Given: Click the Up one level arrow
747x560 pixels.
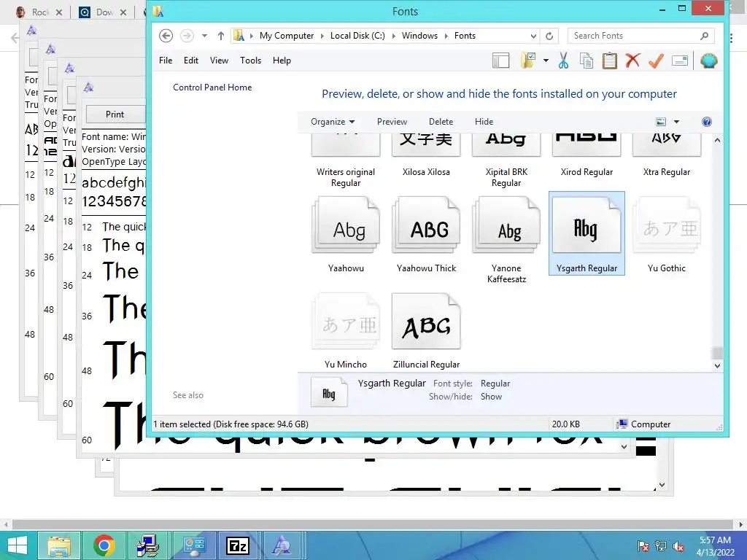Looking at the screenshot, I should 220,36.
